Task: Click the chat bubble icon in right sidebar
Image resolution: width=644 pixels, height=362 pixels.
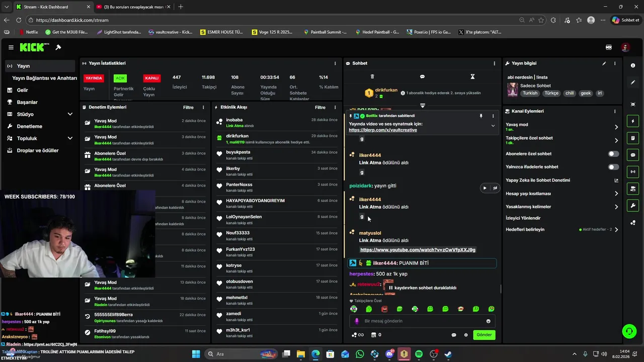Action: (x=633, y=155)
